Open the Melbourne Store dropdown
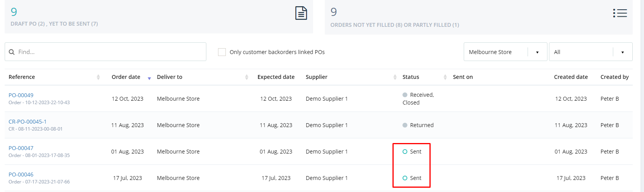The width and height of the screenshot is (644, 192). [x=505, y=52]
